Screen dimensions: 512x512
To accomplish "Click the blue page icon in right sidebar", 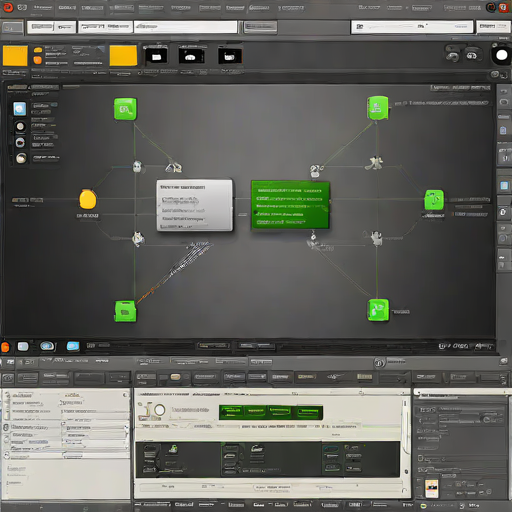I will click(503, 130).
